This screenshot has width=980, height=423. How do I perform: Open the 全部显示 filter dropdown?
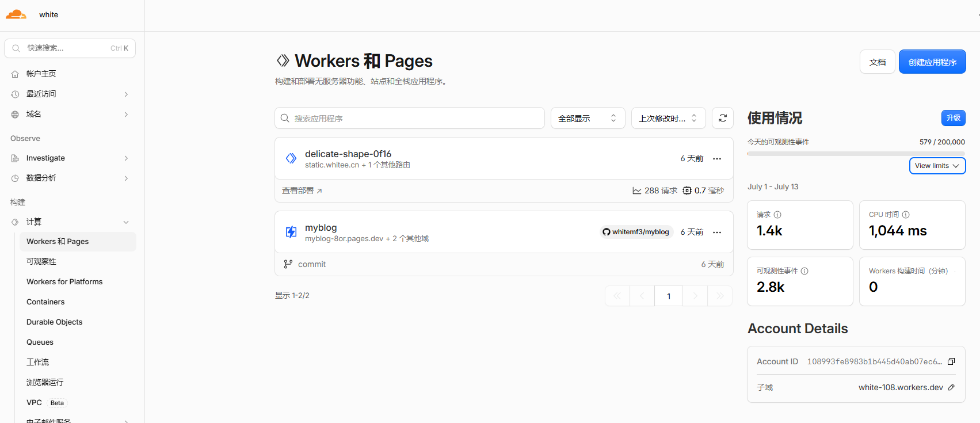pyautogui.click(x=588, y=118)
